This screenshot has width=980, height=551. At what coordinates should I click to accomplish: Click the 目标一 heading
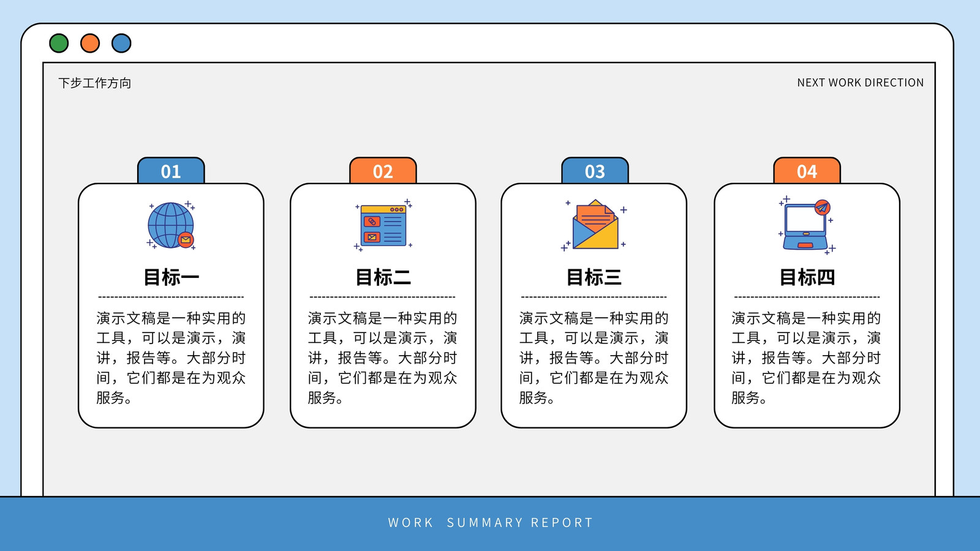[x=171, y=277]
